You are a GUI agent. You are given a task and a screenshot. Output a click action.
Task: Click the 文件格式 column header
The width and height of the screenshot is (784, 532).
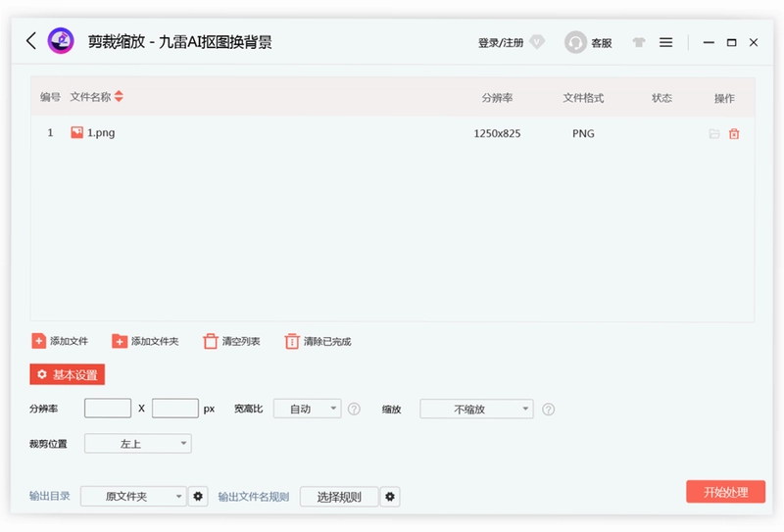coord(583,98)
